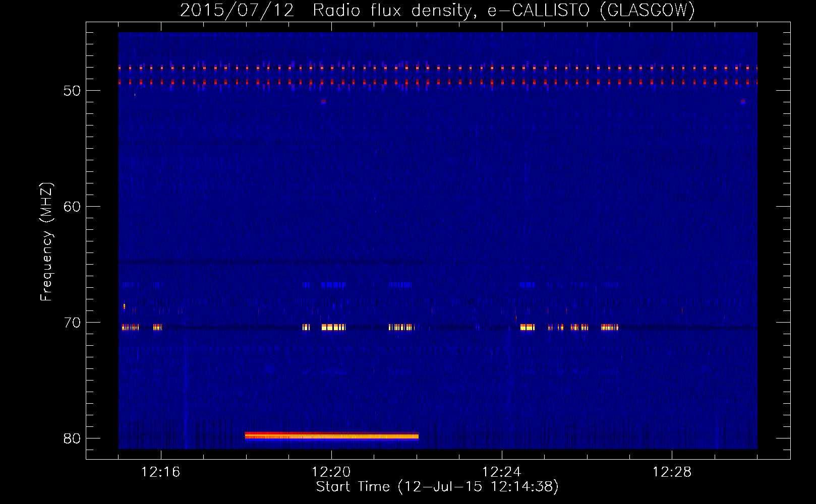Click the 50 frequency tick label

[x=72, y=91]
